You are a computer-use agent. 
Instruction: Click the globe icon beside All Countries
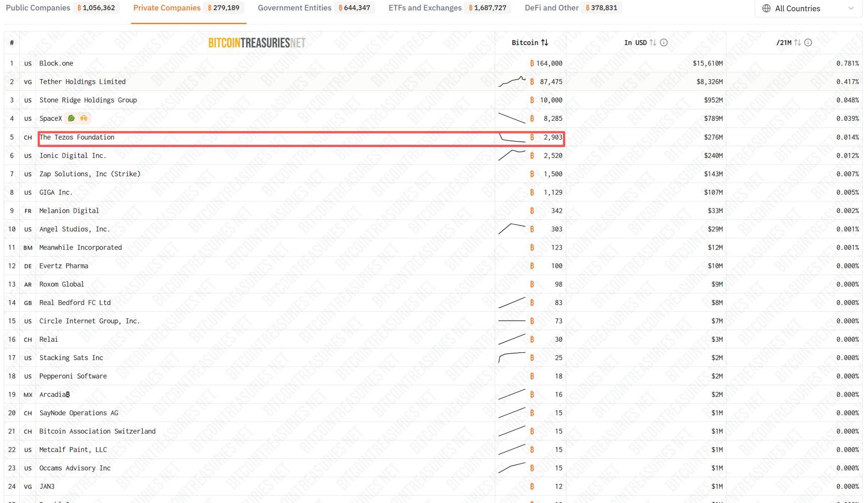click(x=766, y=8)
